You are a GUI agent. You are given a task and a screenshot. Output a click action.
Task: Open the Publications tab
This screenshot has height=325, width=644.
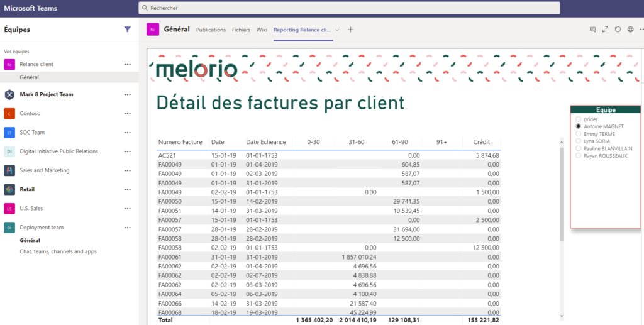(x=211, y=30)
